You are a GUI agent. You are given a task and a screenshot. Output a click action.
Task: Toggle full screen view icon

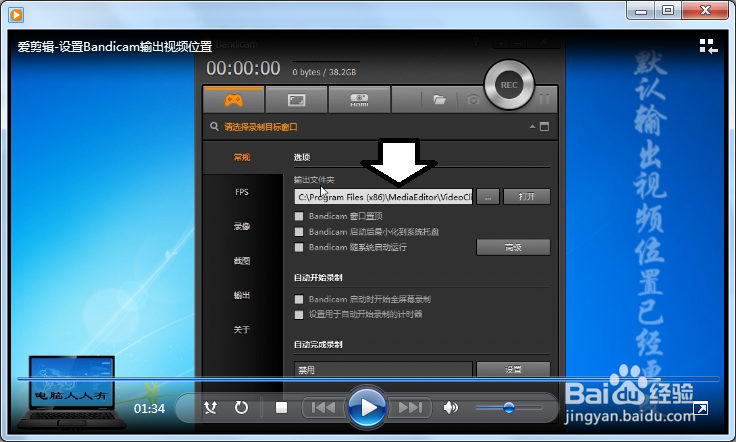coord(700,408)
